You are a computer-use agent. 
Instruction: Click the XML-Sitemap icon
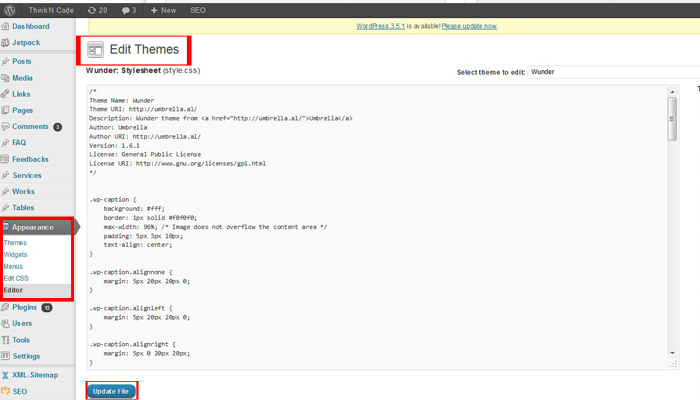[5, 375]
